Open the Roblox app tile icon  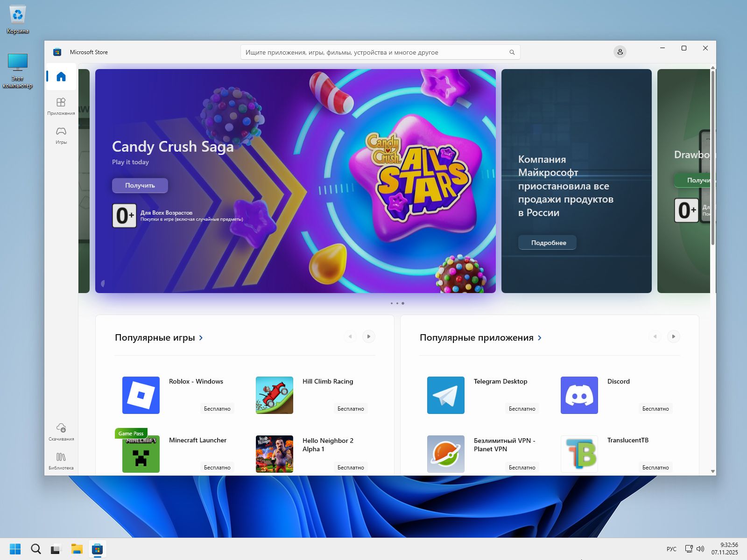tap(141, 395)
